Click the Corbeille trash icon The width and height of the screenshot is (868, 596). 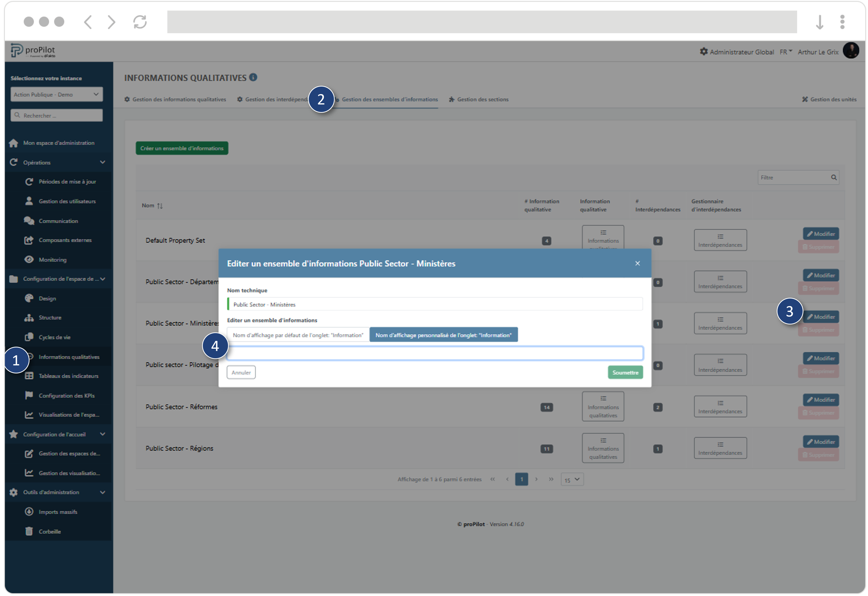point(29,531)
